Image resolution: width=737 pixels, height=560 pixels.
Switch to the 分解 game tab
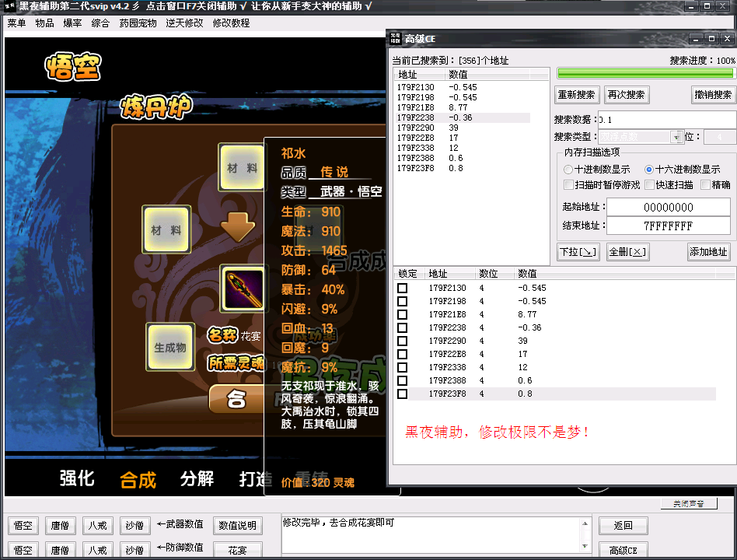[197, 478]
